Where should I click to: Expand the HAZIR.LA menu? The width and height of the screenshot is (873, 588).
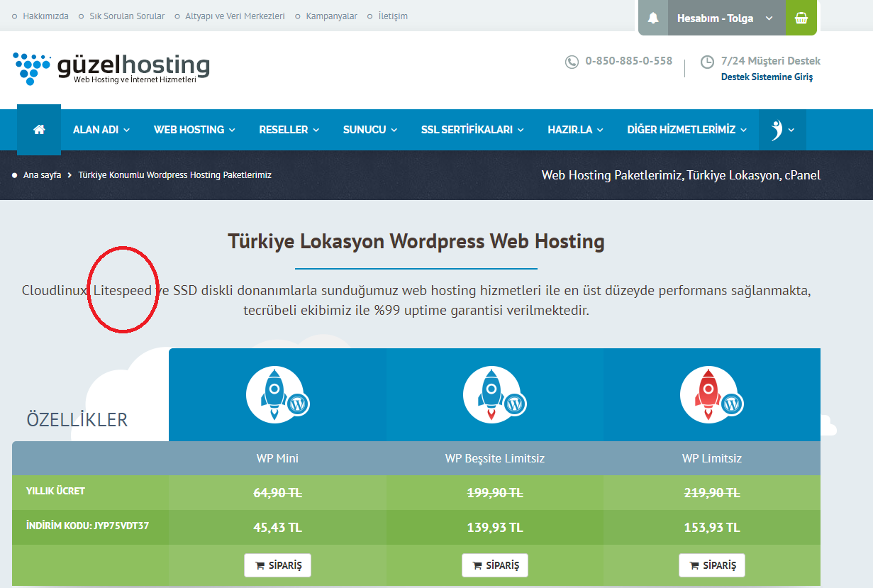[x=575, y=130]
